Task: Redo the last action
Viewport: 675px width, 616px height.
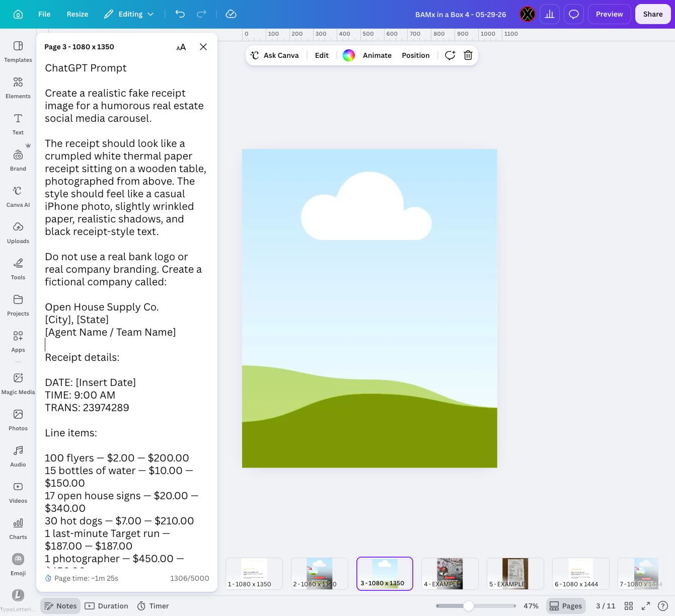Action: point(201,14)
